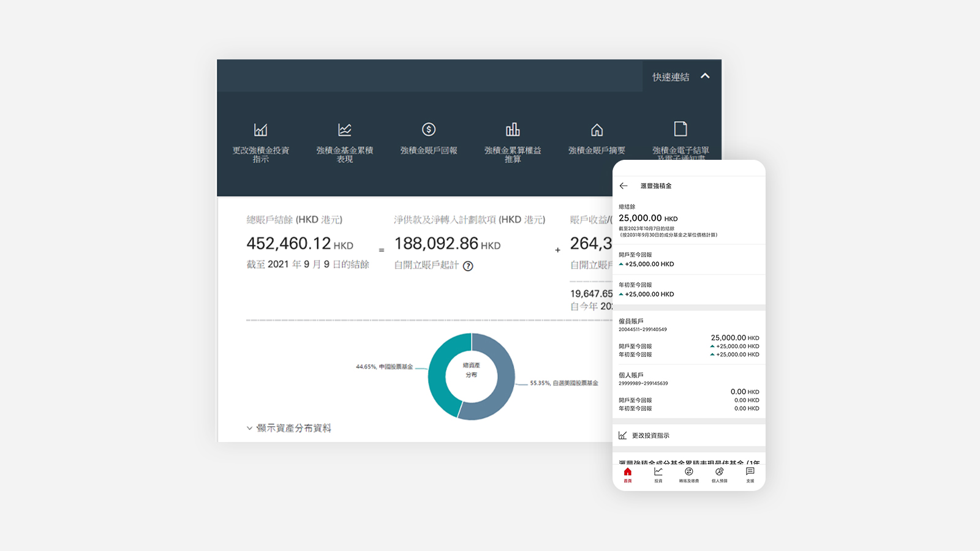The image size is (980, 551).
Task: Collapse the 快速連結 chevron
Action: point(705,76)
